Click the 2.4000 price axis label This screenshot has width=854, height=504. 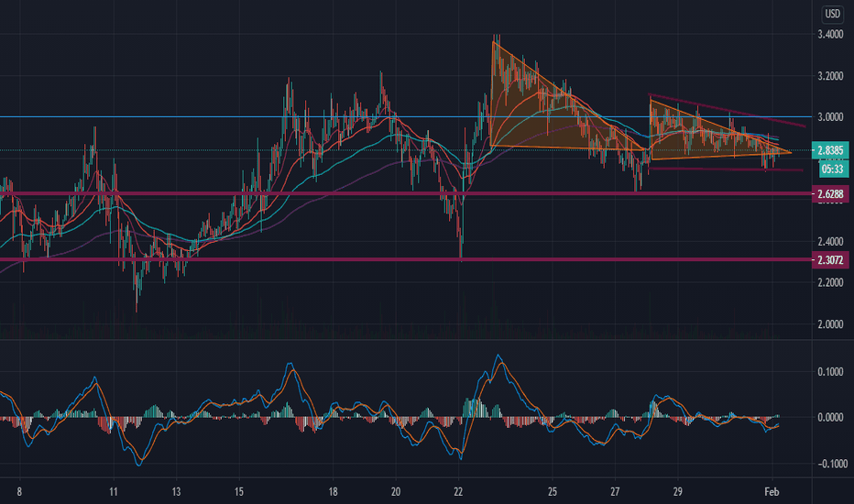(830, 241)
